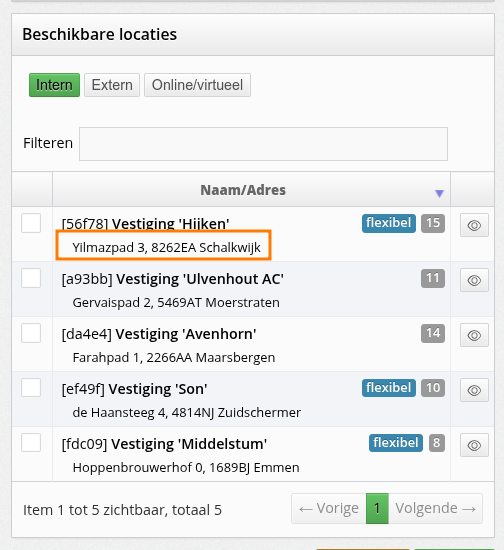Select the checkbox for Vestiging 'Ulvenhout AC'
This screenshot has height=550, width=504.
click(x=31, y=278)
